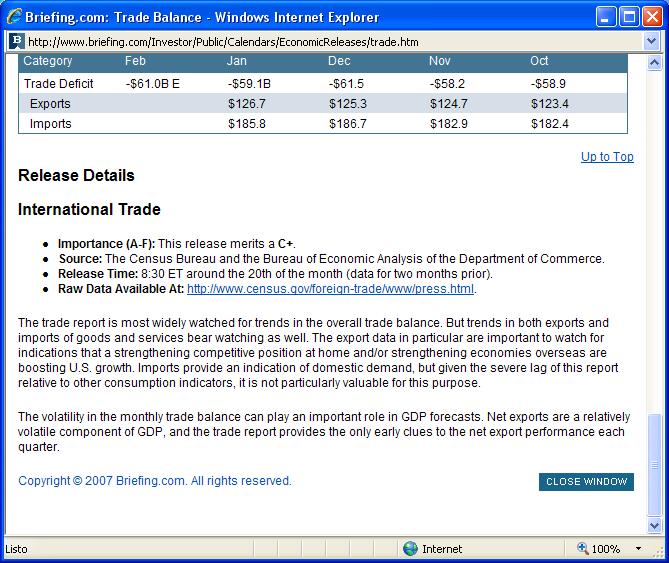The height and width of the screenshot is (563, 669).
Task: Click the Release Time bullet label
Action: click(98, 274)
